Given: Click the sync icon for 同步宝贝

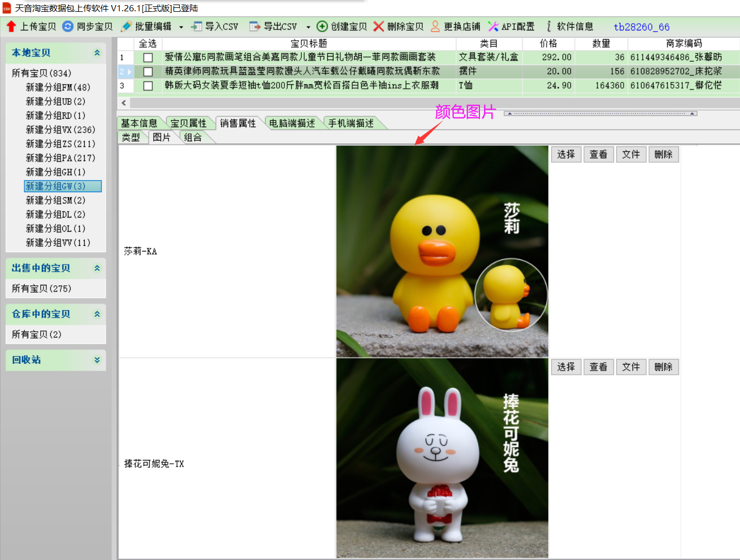Looking at the screenshot, I should 68,27.
